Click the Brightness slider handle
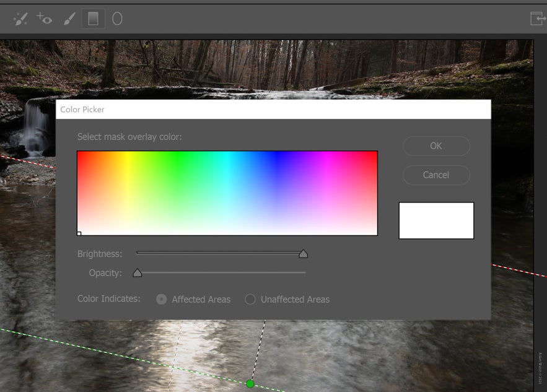 pyautogui.click(x=304, y=253)
